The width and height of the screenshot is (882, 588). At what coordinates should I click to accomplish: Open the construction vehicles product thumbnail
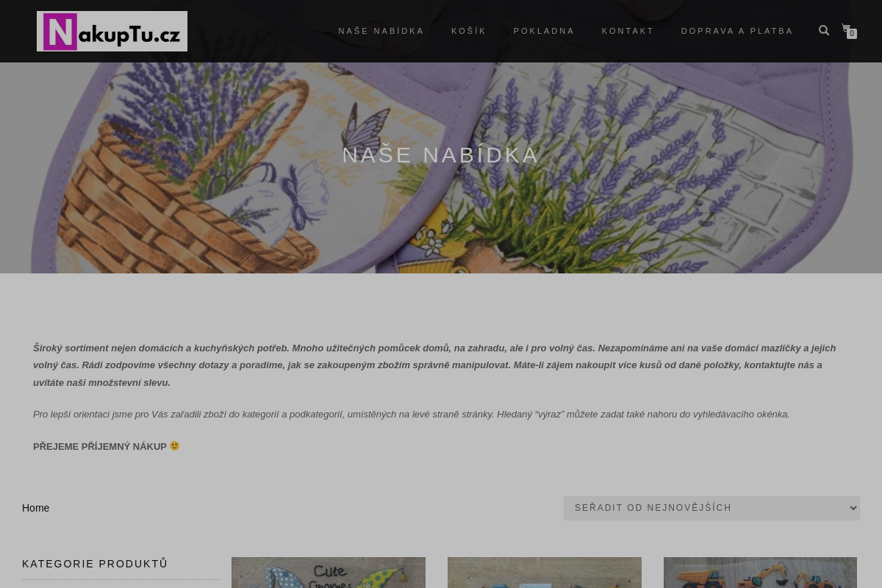pyautogui.click(x=760, y=573)
